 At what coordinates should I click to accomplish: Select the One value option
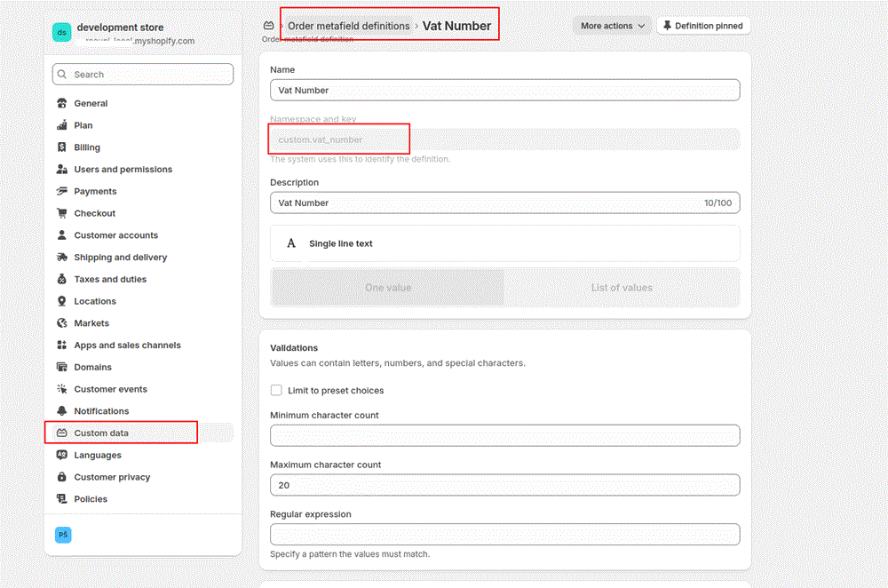pyautogui.click(x=388, y=288)
